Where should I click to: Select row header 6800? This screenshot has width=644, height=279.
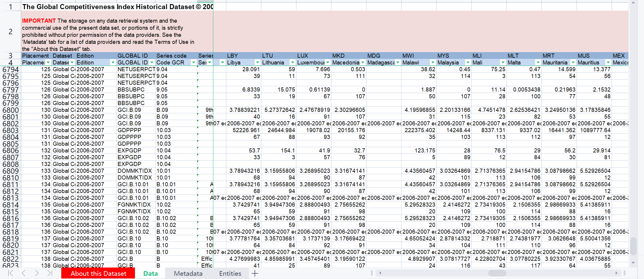(11, 110)
